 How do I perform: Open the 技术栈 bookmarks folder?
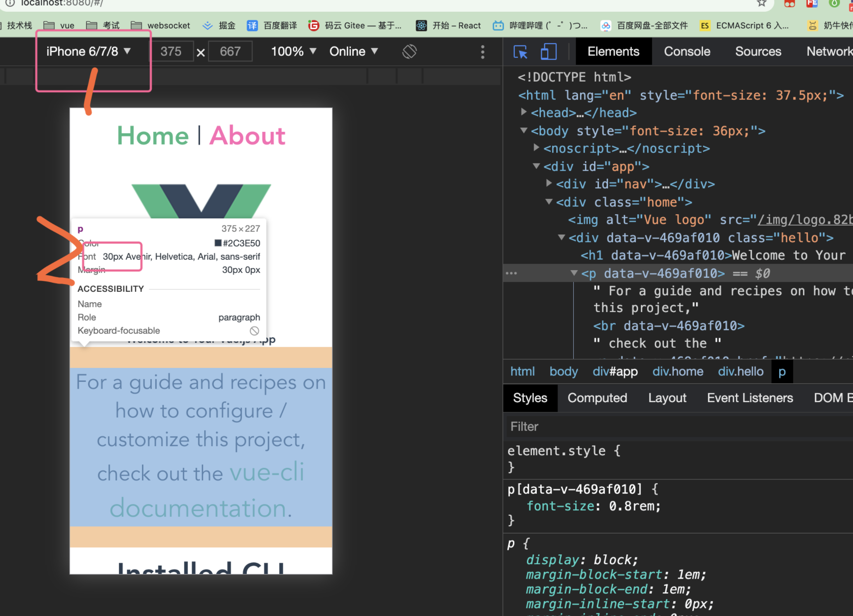tap(17, 26)
